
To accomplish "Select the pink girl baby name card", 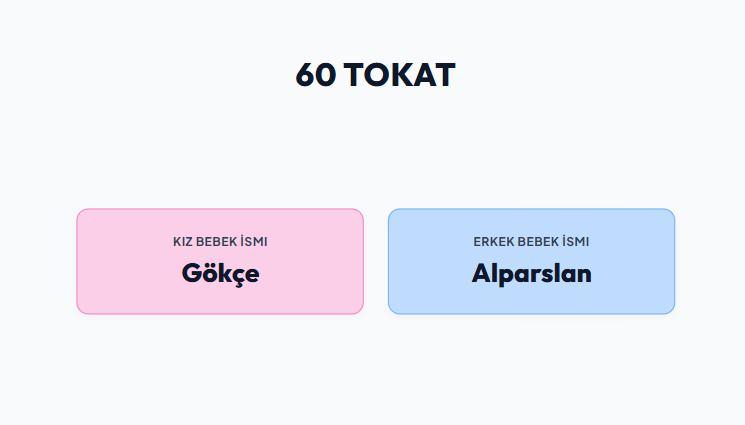I will 220,261.
